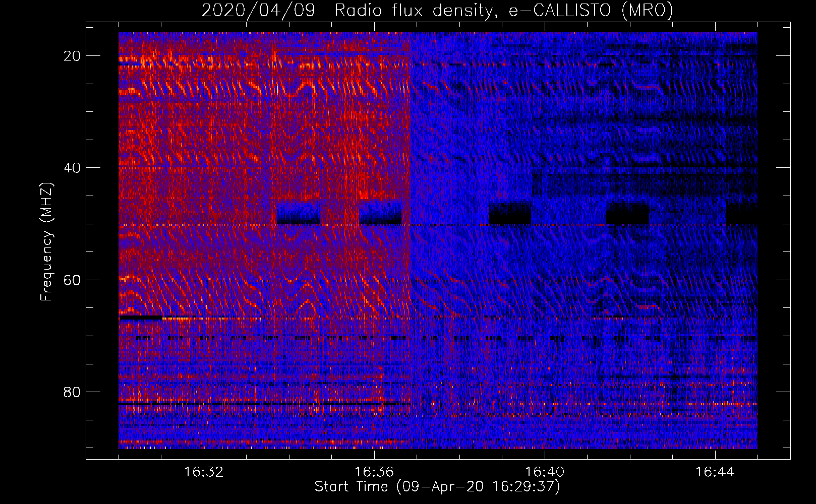Click the '16:40' time tick label
816x504 pixels.
tap(545, 472)
